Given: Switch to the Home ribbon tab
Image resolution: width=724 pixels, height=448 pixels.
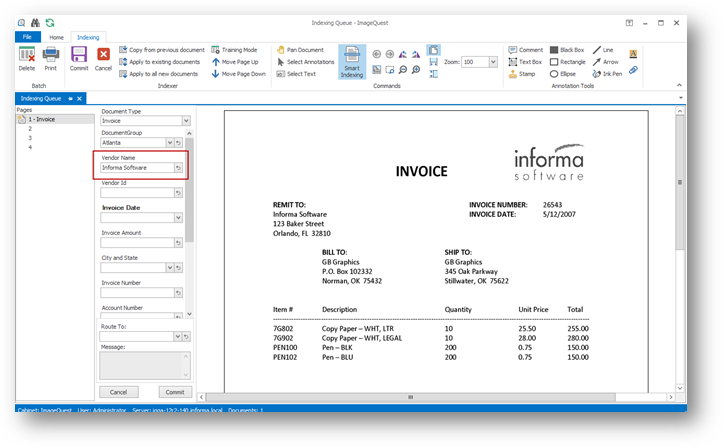Looking at the screenshot, I should pyautogui.click(x=56, y=37).
